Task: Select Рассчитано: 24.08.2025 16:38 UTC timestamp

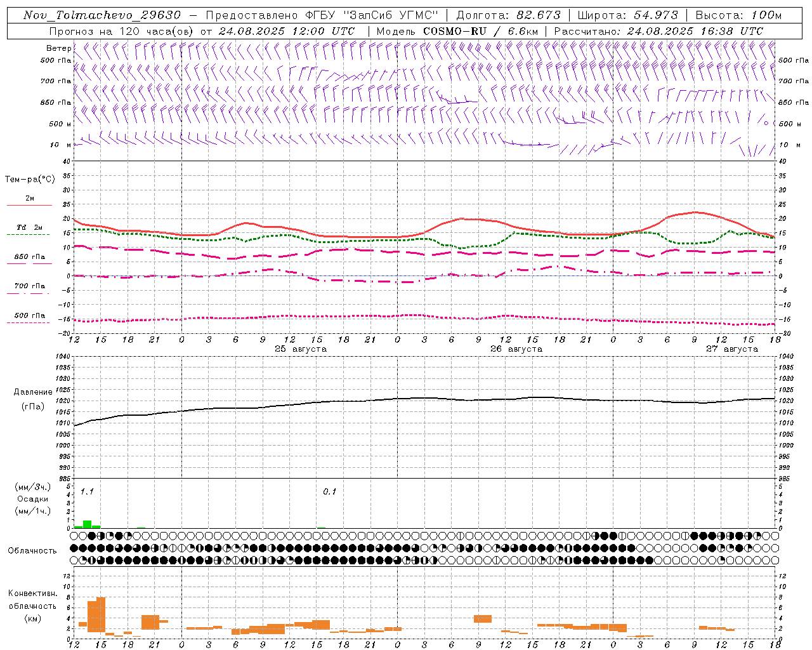Action: tap(658, 31)
